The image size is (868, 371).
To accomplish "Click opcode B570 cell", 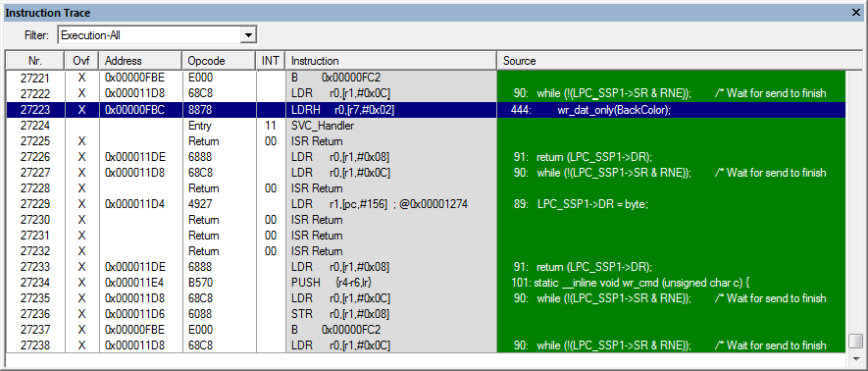I will [x=200, y=283].
